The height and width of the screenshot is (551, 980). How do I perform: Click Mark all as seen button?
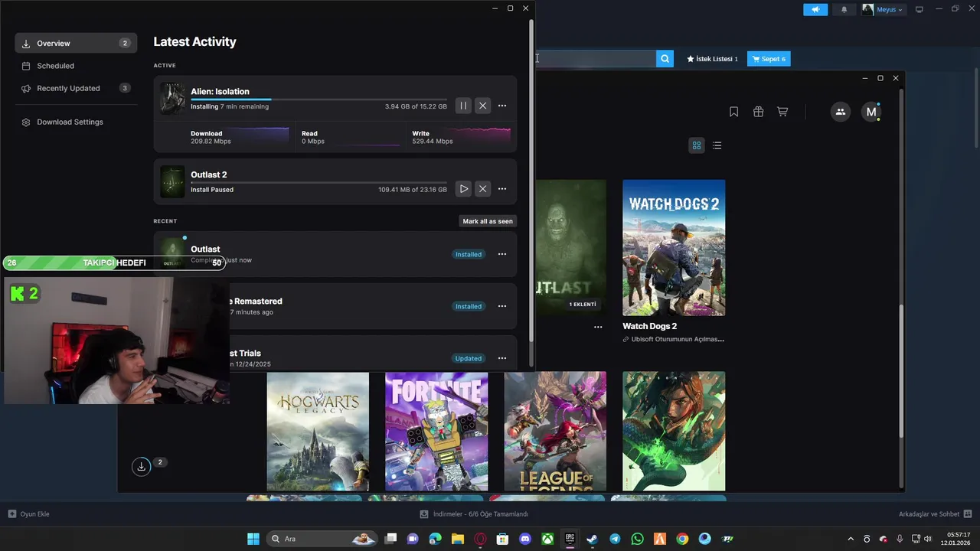(488, 221)
